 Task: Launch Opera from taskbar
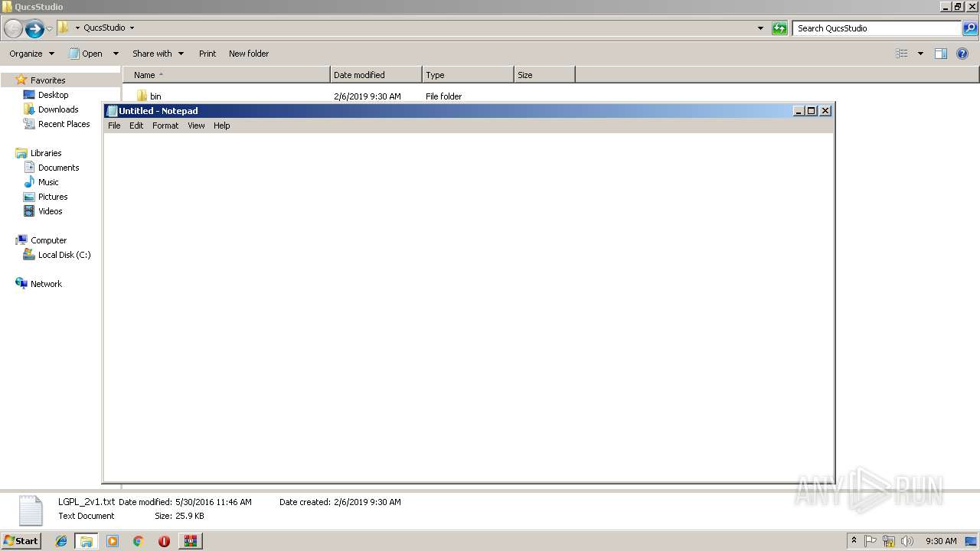click(164, 541)
